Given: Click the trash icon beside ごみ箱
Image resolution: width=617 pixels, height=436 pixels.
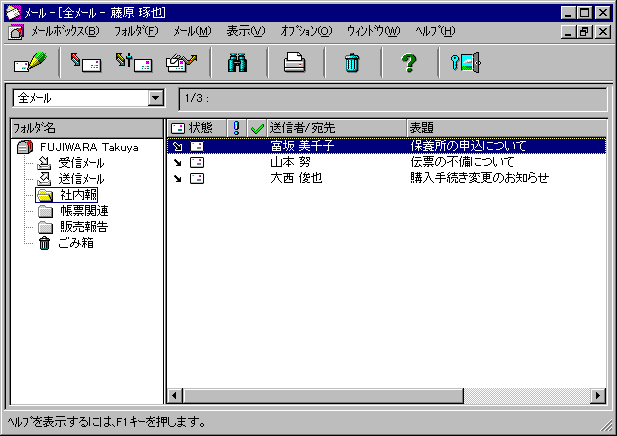Looking at the screenshot, I should coord(44,243).
